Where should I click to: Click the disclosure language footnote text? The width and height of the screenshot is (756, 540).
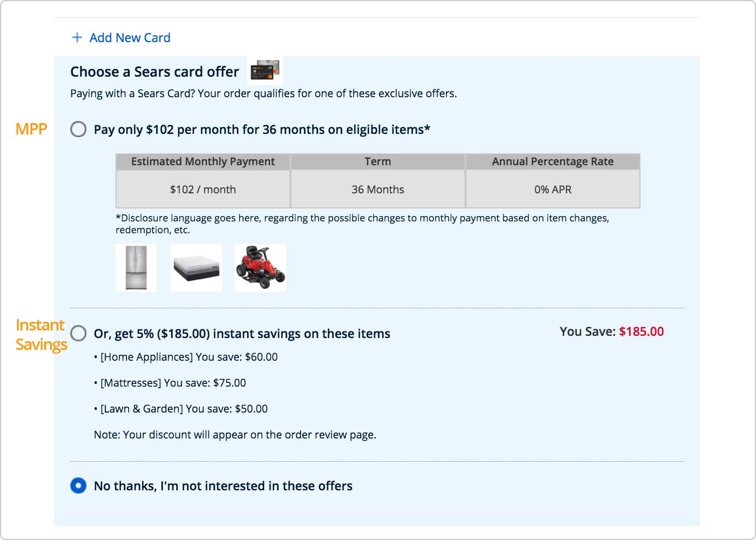point(362,224)
